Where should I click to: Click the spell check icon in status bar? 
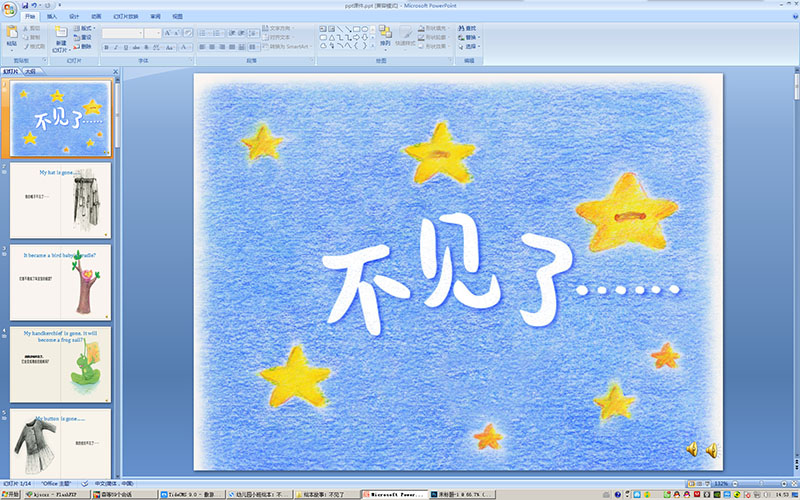pos(84,483)
